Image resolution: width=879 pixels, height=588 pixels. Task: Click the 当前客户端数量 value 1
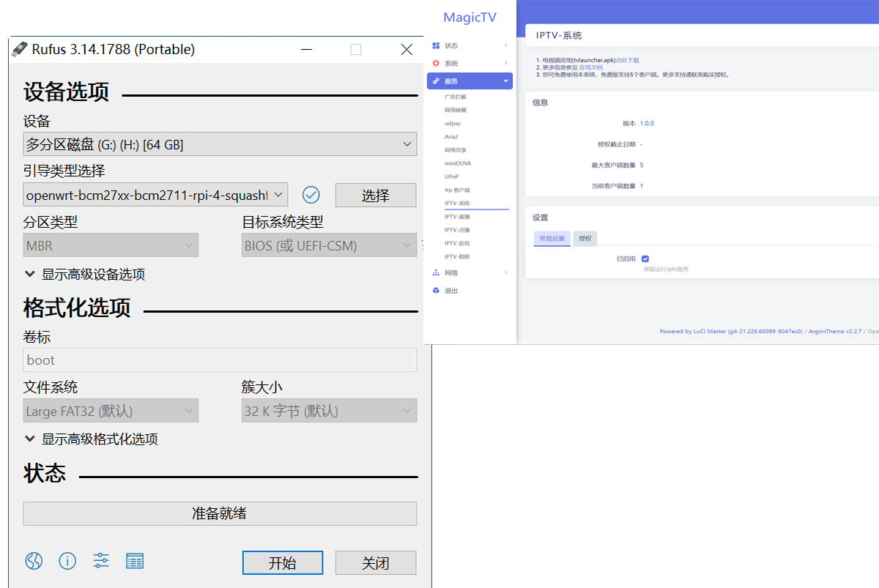642,186
